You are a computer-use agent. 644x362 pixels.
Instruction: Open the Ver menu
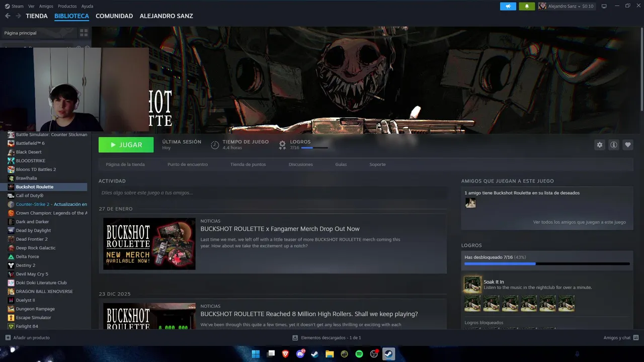click(31, 6)
